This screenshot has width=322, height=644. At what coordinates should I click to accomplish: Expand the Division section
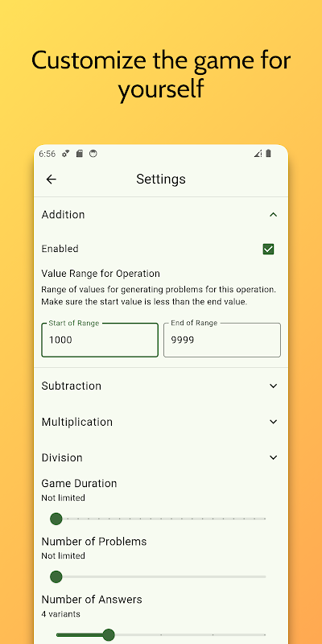tap(160, 457)
